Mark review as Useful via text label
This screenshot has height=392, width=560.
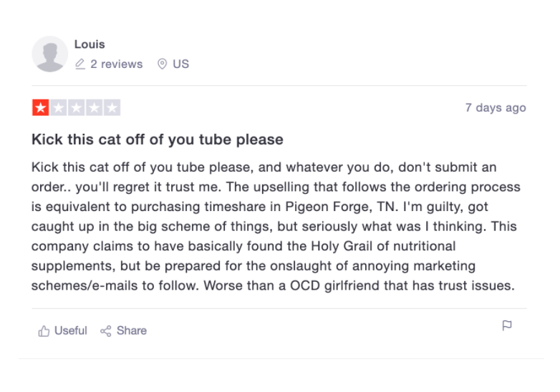click(71, 331)
